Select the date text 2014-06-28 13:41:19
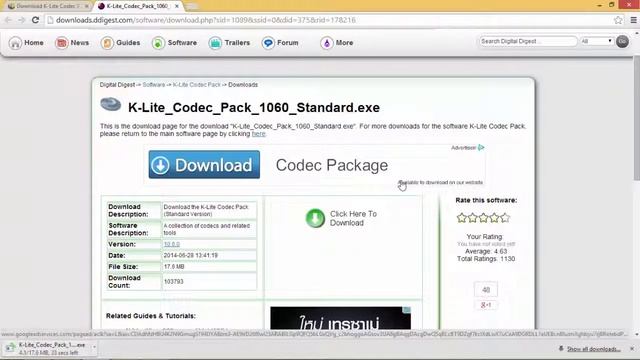Viewport: 640px width, 360px height. [x=191, y=256]
